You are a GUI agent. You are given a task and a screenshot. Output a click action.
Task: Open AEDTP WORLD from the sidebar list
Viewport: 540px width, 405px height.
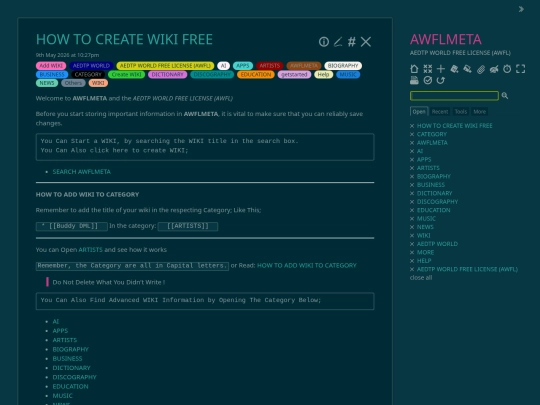point(437,244)
